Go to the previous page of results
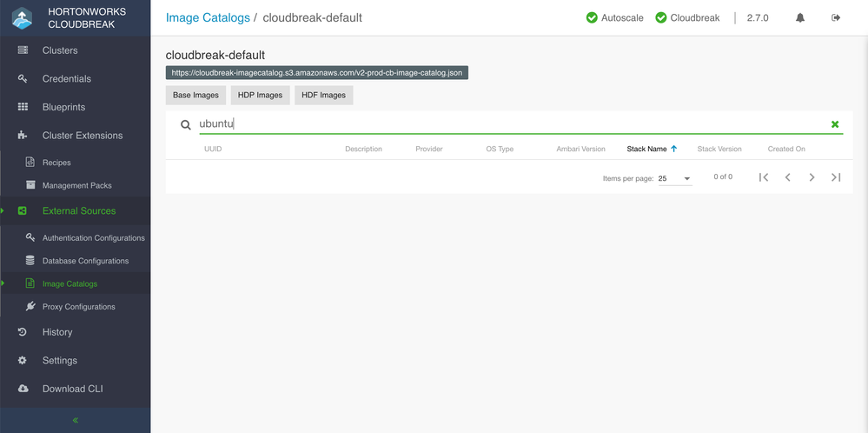 (x=787, y=177)
